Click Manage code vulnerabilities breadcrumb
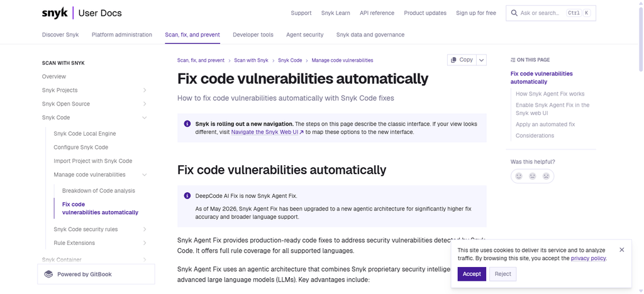The height and width of the screenshot is (294, 644). coord(342,60)
